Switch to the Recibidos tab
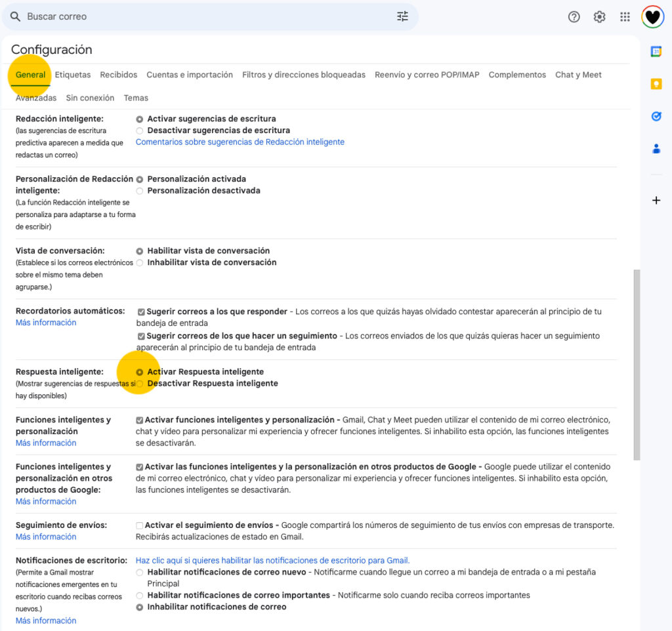Screen dimensions: 672x631 [x=119, y=75]
